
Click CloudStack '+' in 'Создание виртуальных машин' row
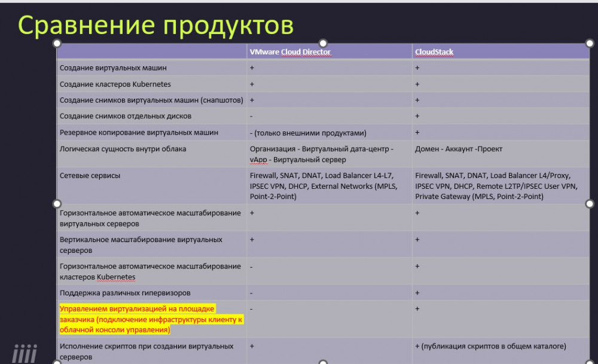tap(417, 68)
